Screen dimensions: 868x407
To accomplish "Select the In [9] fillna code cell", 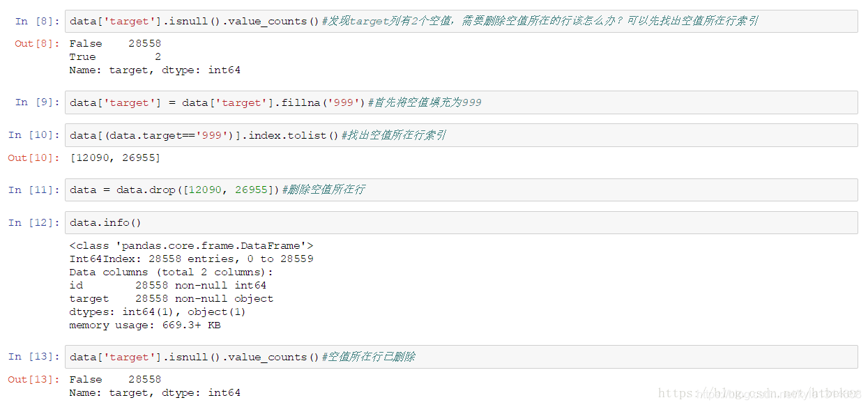I will point(461,102).
